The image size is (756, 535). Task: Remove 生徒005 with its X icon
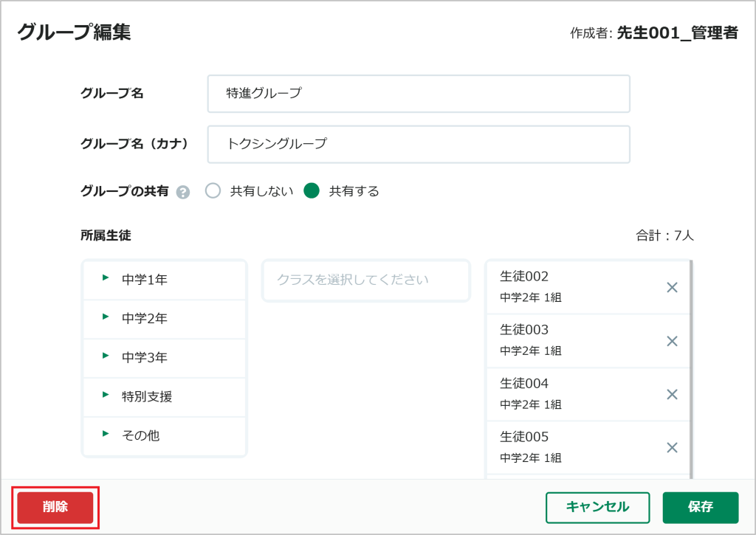coord(672,448)
